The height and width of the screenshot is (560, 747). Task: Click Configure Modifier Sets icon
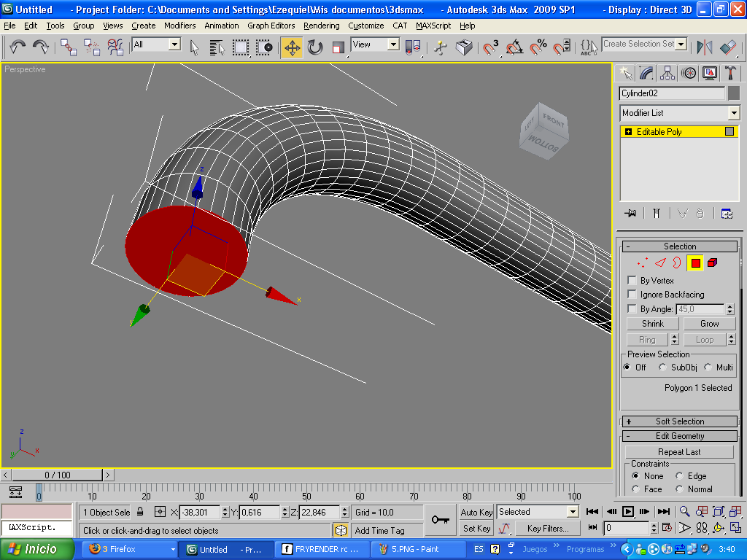pyautogui.click(x=727, y=214)
